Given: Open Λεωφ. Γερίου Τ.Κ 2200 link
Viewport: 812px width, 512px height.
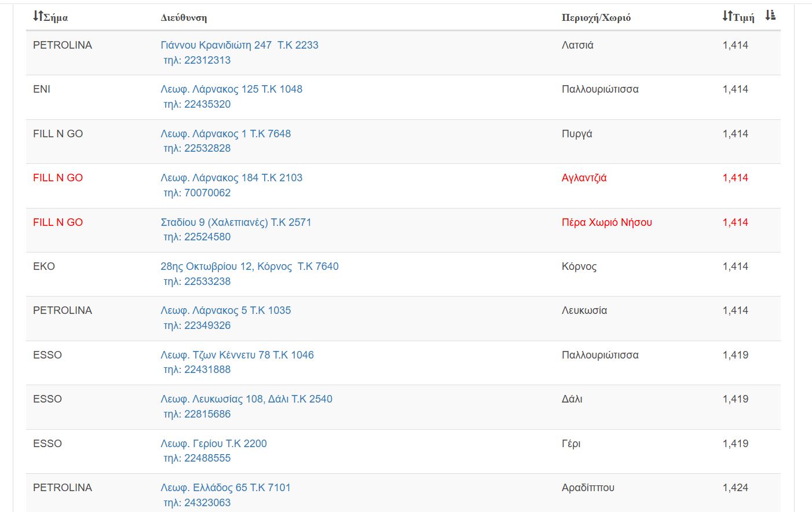Looking at the screenshot, I should click(x=213, y=444).
